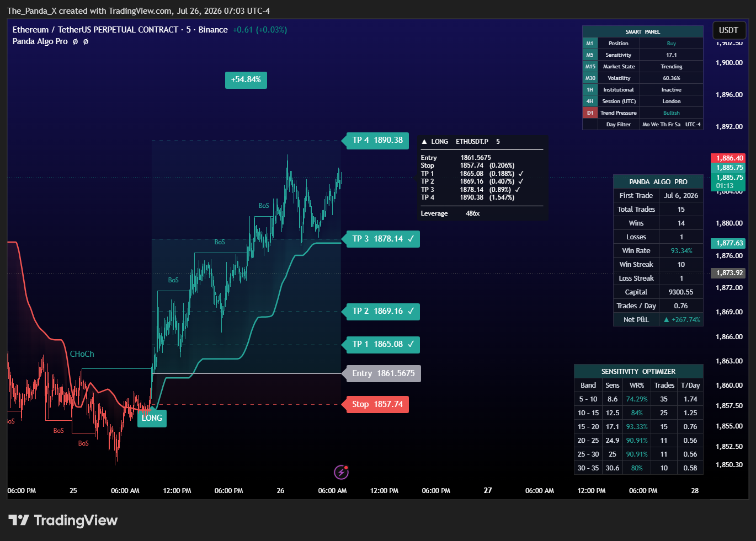
Task: Click the Win Rate value 93.34%
Action: [x=682, y=251]
